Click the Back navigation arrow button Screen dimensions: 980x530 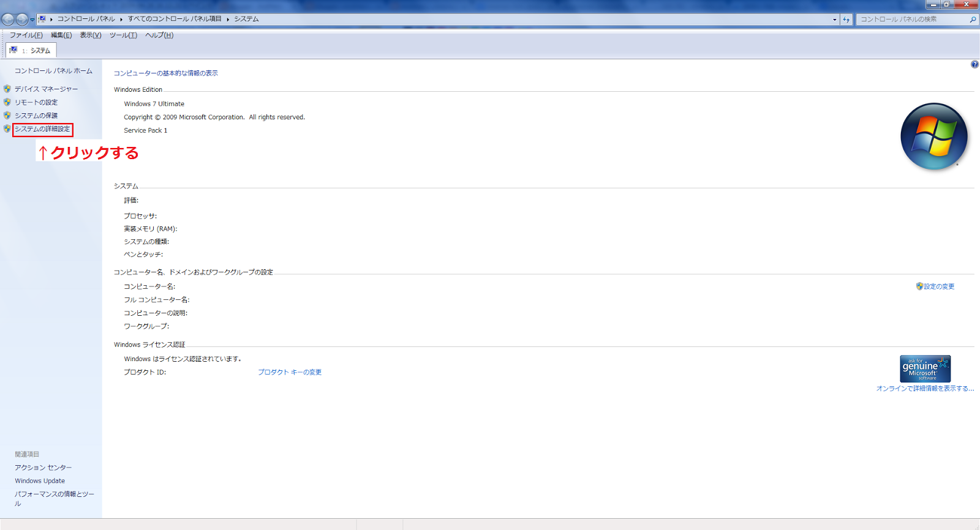(8, 20)
